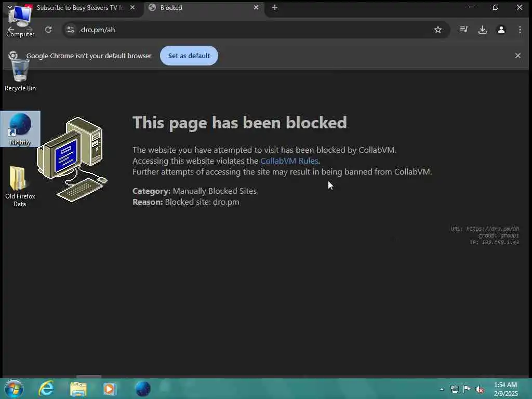Open Action Center flag icon
This screenshot has height=399, width=532.
(x=467, y=389)
